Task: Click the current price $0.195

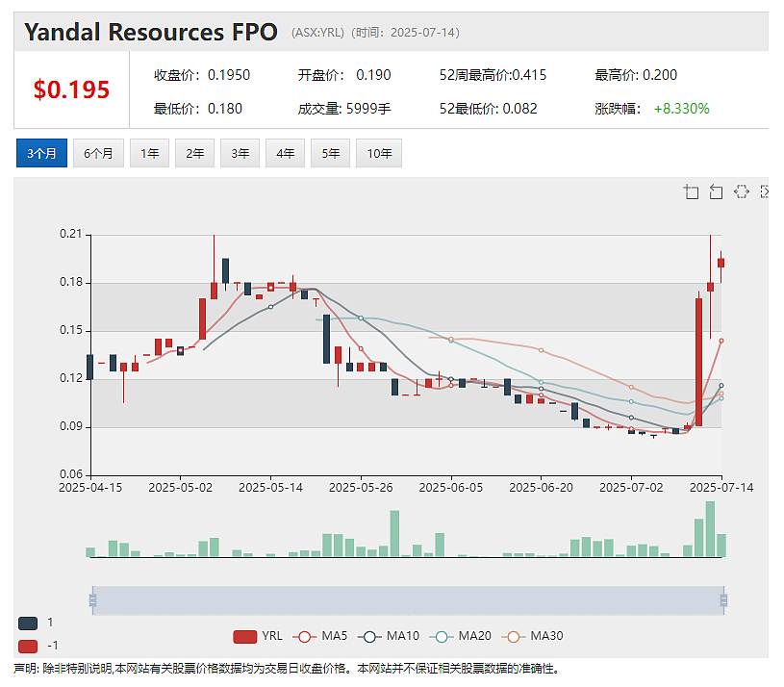Action: click(x=71, y=90)
